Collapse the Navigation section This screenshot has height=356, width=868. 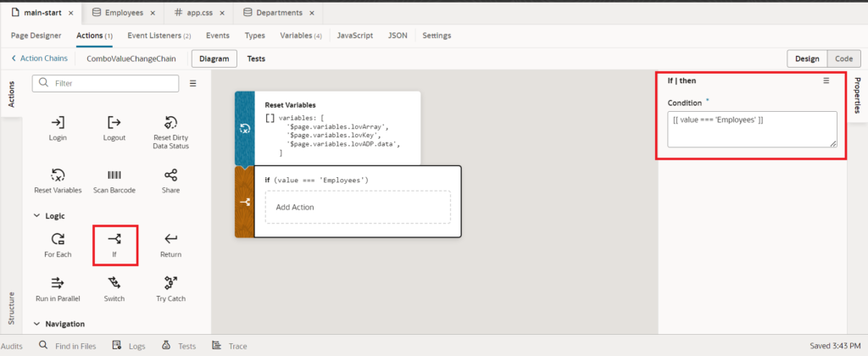[x=37, y=324]
